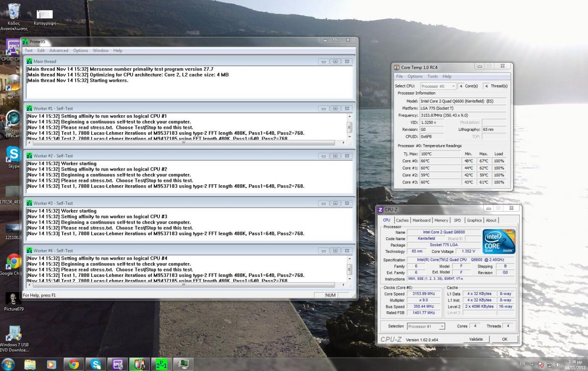Screen dimensions: 588x371
Task: Open the Edit menu in Prime95
Action: click(41, 50)
